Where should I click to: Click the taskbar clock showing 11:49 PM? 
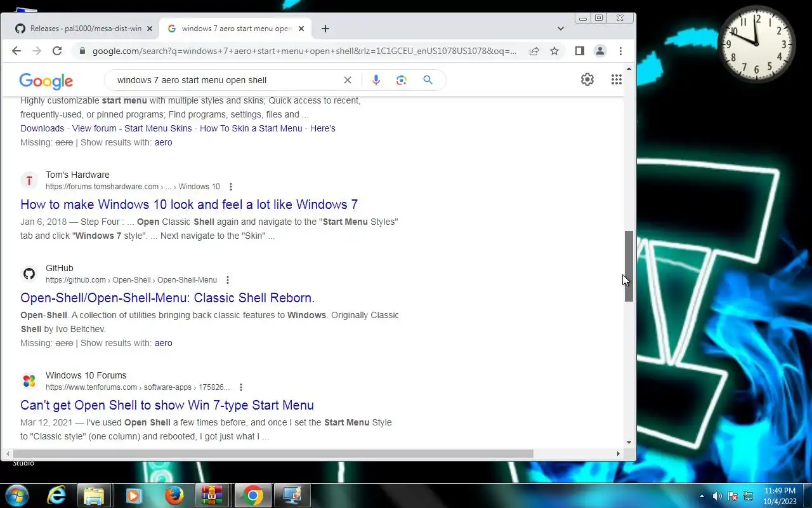(x=780, y=496)
